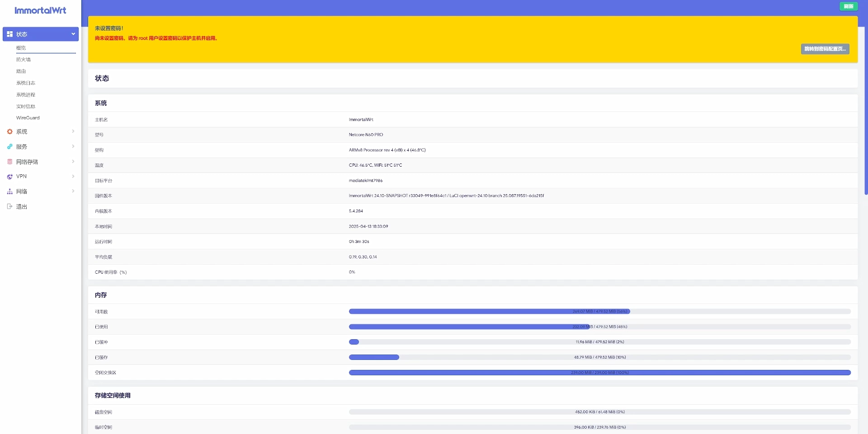Open the 实时信息 page
The height and width of the screenshot is (434, 868).
click(26, 106)
